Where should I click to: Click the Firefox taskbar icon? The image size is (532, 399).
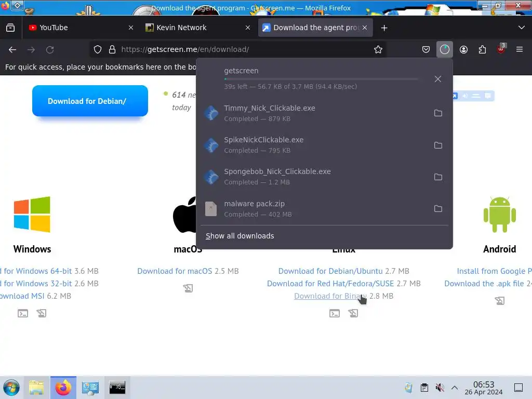point(63,388)
